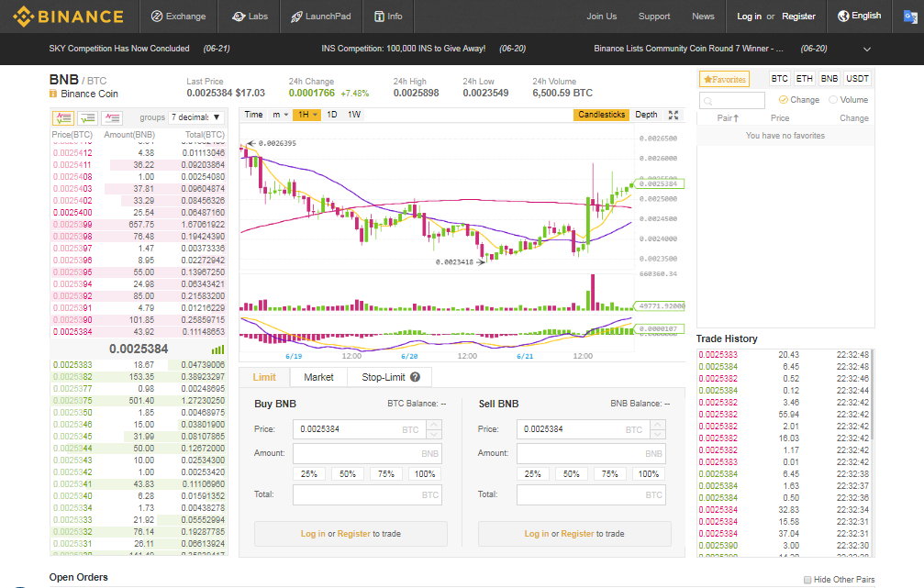
Task: Set buy amount to 75%
Action: point(386,473)
